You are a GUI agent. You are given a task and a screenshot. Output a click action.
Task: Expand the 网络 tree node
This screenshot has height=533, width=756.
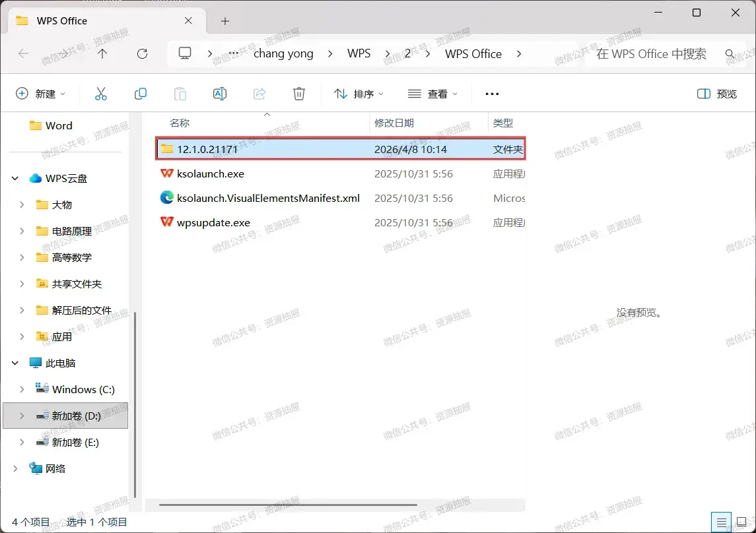point(15,468)
